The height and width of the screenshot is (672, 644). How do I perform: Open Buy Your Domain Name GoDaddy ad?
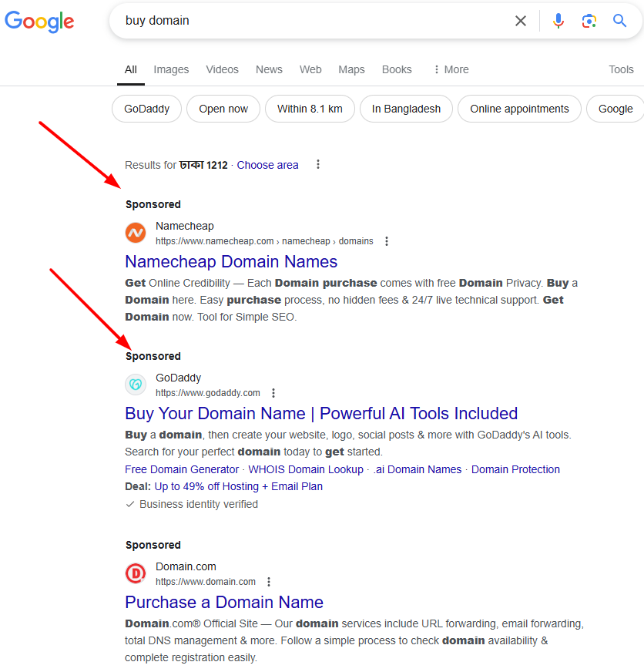pos(321,413)
